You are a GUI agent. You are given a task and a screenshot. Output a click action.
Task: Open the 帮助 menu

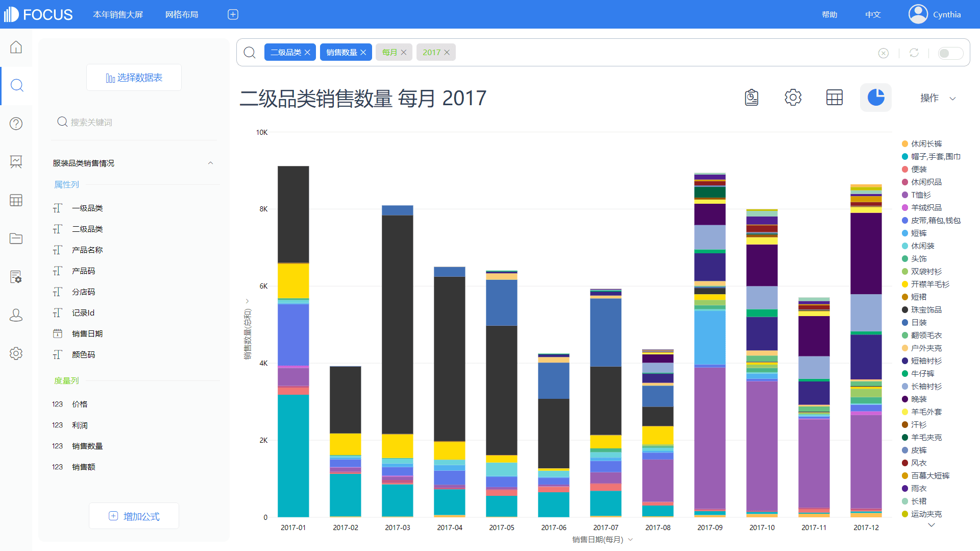click(829, 14)
